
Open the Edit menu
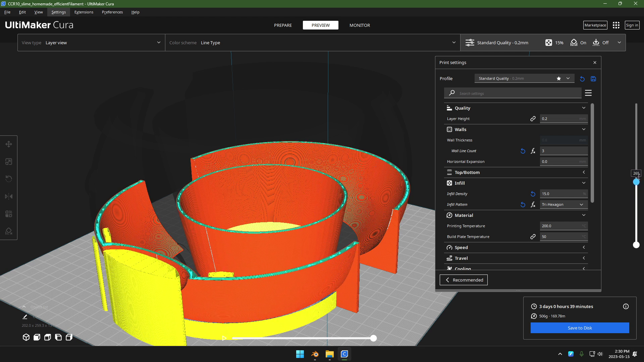(x=22, y=12)
